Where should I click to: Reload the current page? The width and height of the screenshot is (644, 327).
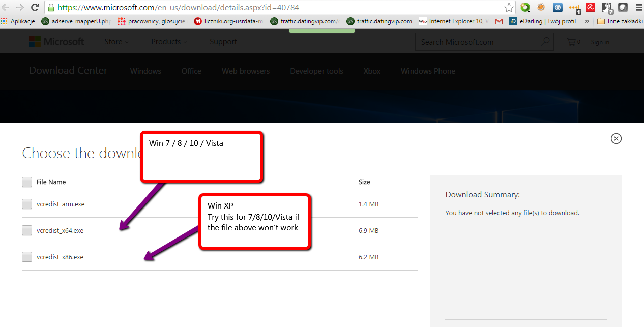pos(35,7)
